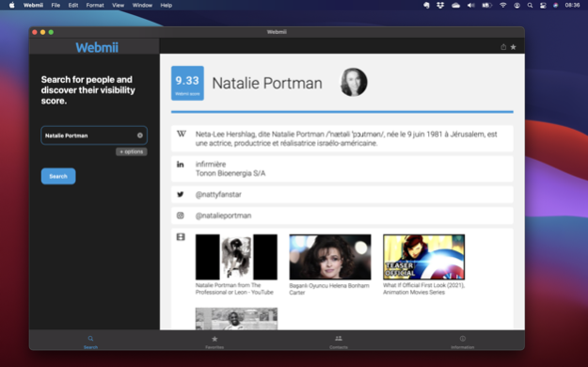Open the partially visible fourth video thumbnail
Viewport: 588px width, 367px height.
[x=236, y=319]
